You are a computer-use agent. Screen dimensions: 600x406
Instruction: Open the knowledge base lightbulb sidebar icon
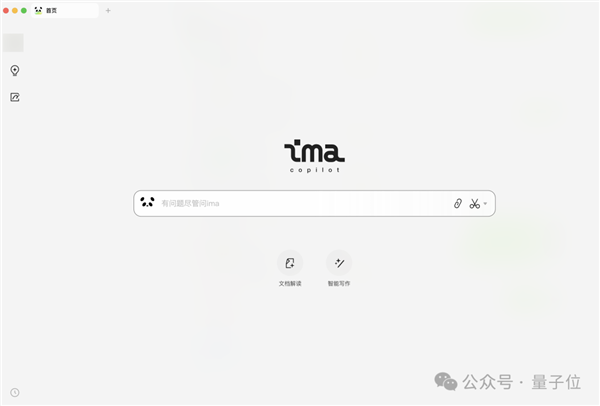[x=15, y=70]
